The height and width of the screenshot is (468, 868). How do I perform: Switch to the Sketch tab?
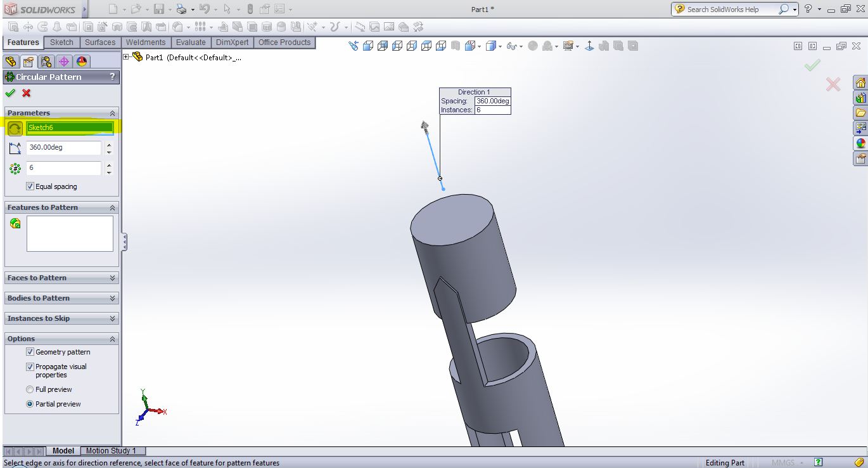[61, 42]
